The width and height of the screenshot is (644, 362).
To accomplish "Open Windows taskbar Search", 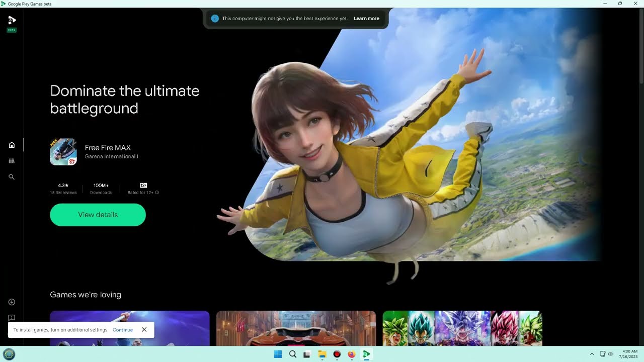I will click(293, 354).
